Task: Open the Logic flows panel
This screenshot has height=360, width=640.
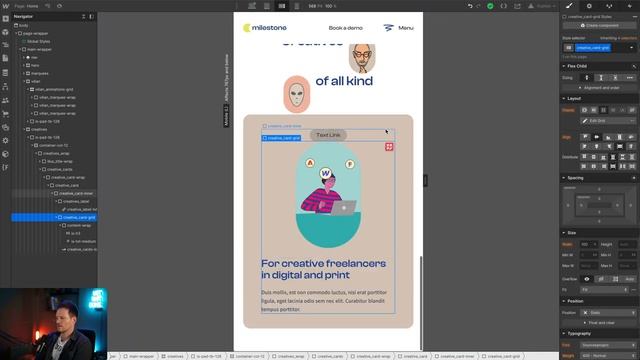Action: pyautogui.click(x=5, y=87)
